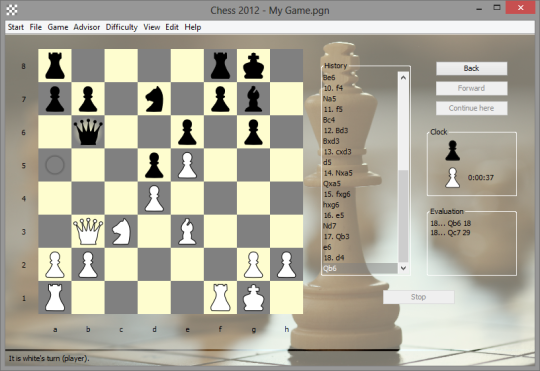Select the black bishop on g7
Viewport: 540px width, 371px height.
253,99
